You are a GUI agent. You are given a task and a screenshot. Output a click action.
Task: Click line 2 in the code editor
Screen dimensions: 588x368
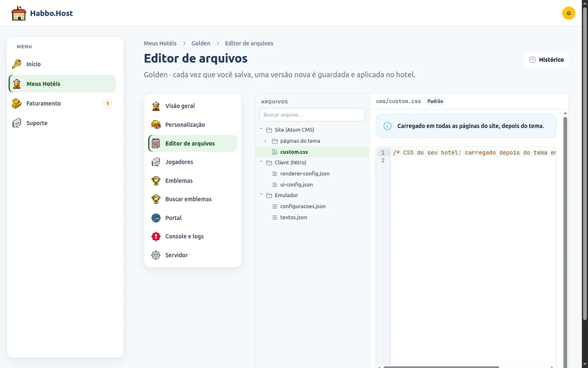click(x=473, y=161)
